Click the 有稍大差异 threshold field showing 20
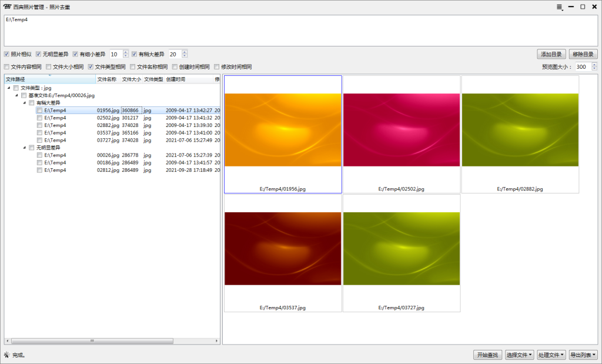 tap(175, 54)
